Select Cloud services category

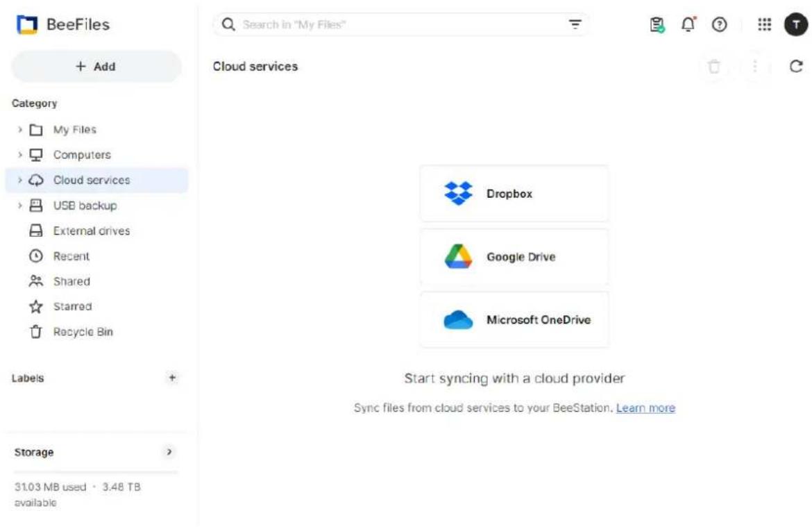point(97,181)
